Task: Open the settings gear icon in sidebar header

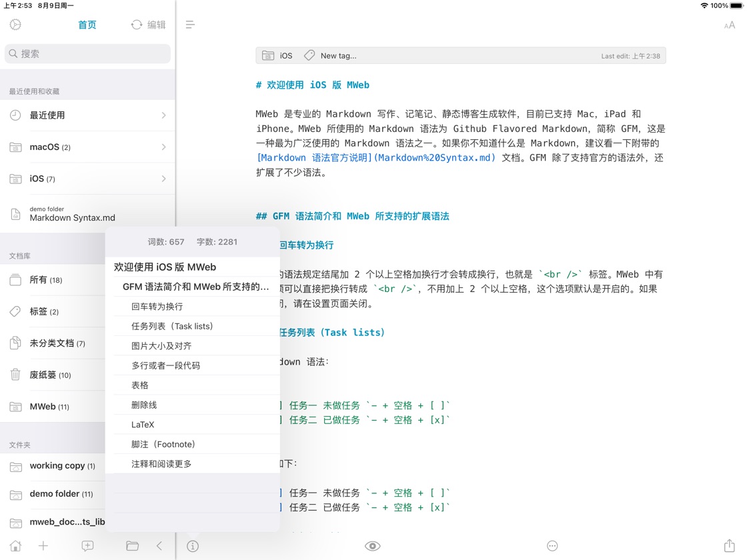Action: pyautogui.click(x=15, y=25)
